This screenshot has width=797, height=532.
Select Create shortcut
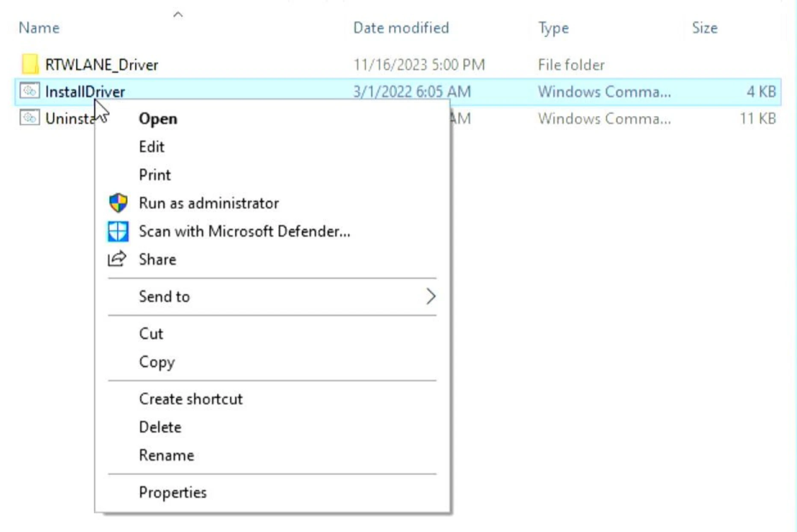pos(191,399)
